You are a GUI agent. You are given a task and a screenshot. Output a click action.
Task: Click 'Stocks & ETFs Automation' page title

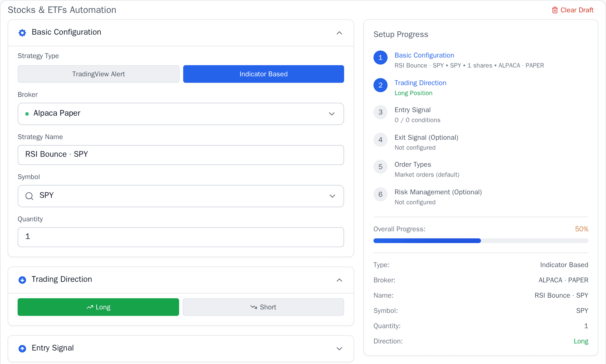pos(62,10)
